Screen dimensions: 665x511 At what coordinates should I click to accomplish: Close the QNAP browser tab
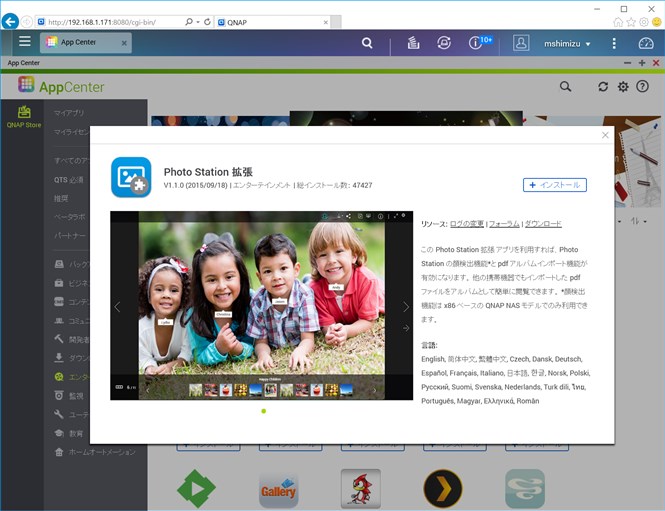(326, 22)
